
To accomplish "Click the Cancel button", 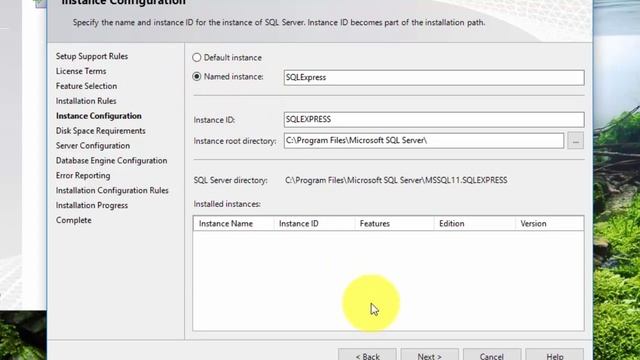I will tap(492, 354).
